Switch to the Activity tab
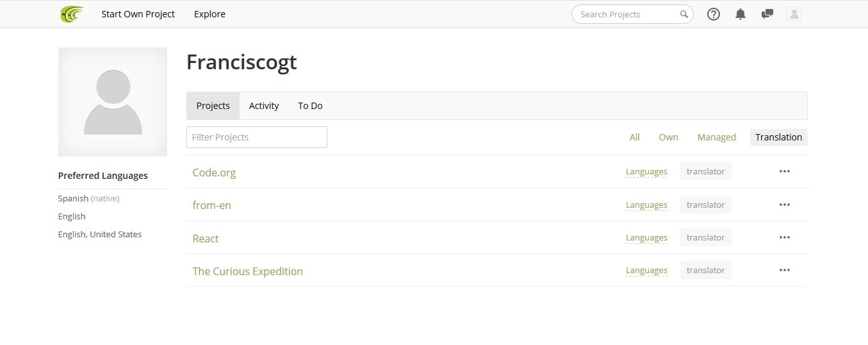 click(264, 106)
